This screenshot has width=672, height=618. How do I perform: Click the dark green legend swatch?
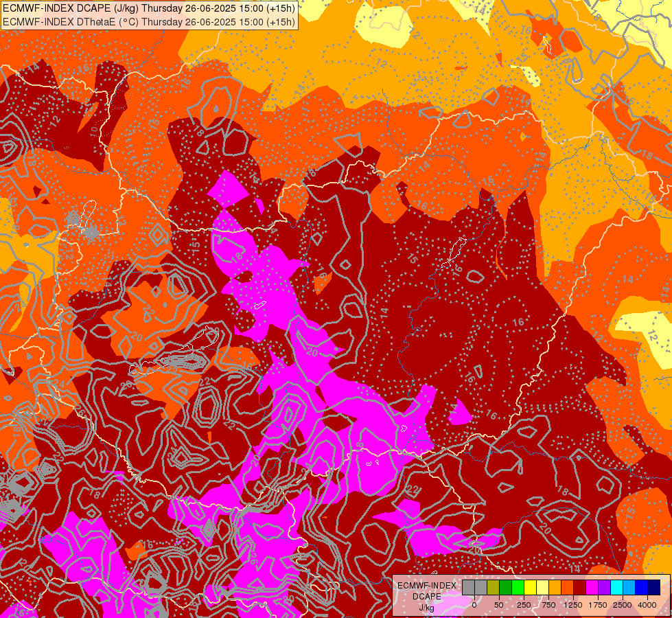[505, 587]
